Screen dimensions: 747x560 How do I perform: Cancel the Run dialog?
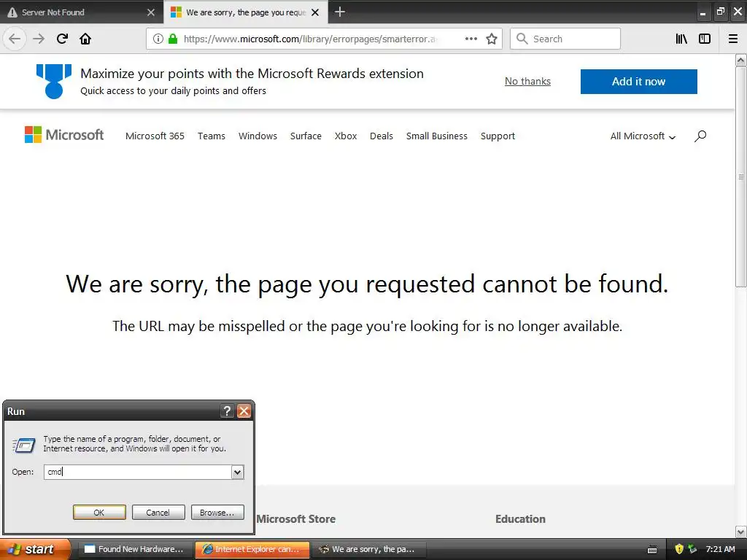pyautogui.click(x=158, y=513)
